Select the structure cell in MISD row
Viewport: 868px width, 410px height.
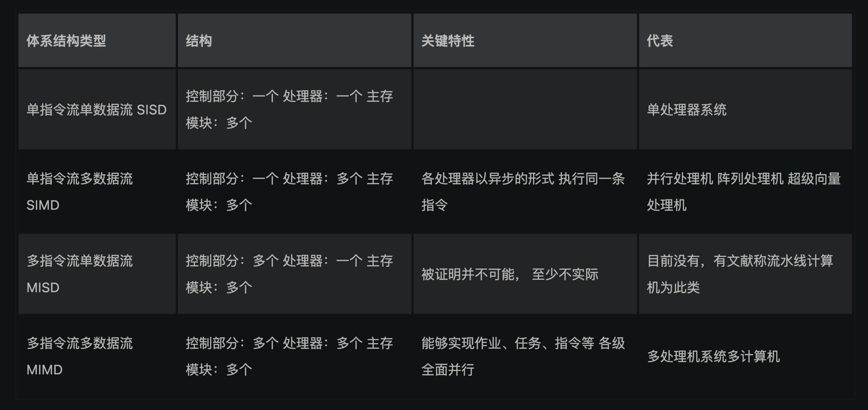pos(289,274)
